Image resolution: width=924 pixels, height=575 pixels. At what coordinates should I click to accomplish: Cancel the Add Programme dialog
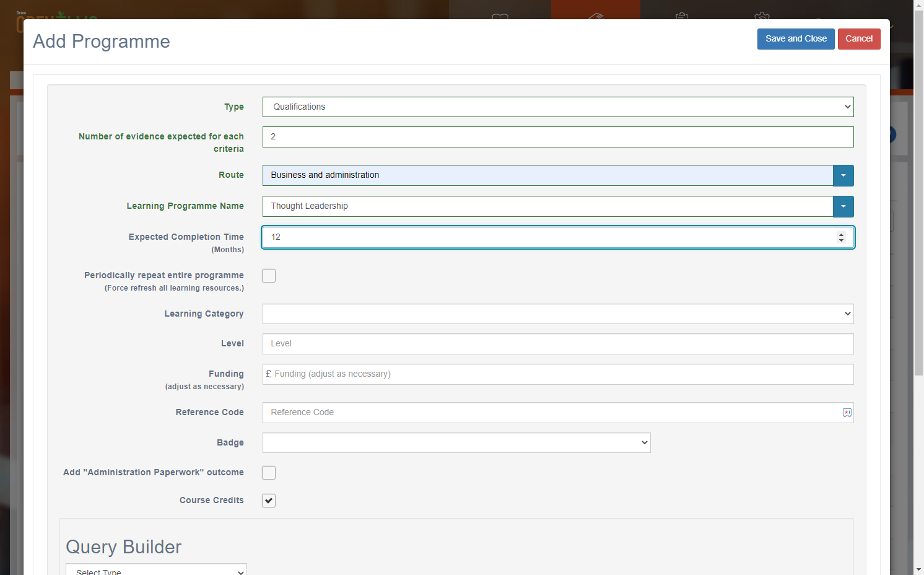(x=859, y=39)
